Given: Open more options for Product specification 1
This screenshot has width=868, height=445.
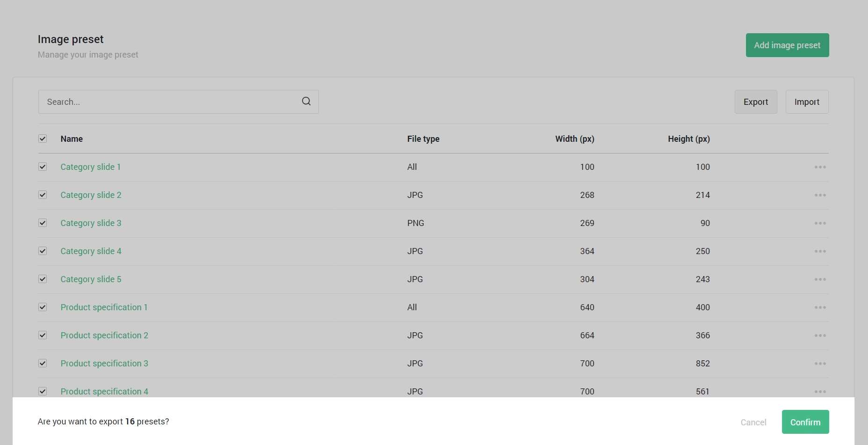Looking at the screenshot, I should point(820,307).
